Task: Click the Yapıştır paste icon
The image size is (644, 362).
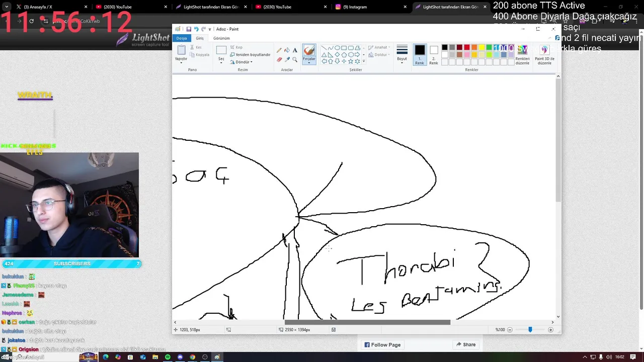Action: click(181, 50)
